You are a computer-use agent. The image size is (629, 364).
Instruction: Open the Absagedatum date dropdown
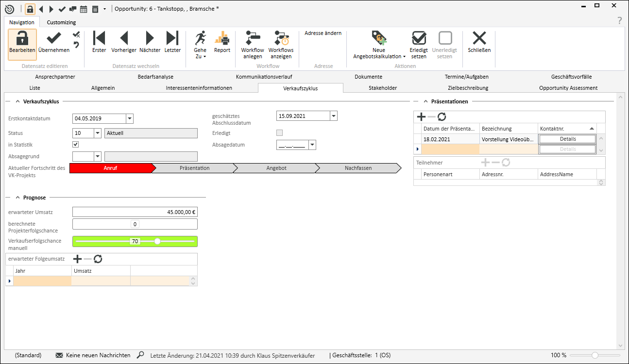coord(312,145)
